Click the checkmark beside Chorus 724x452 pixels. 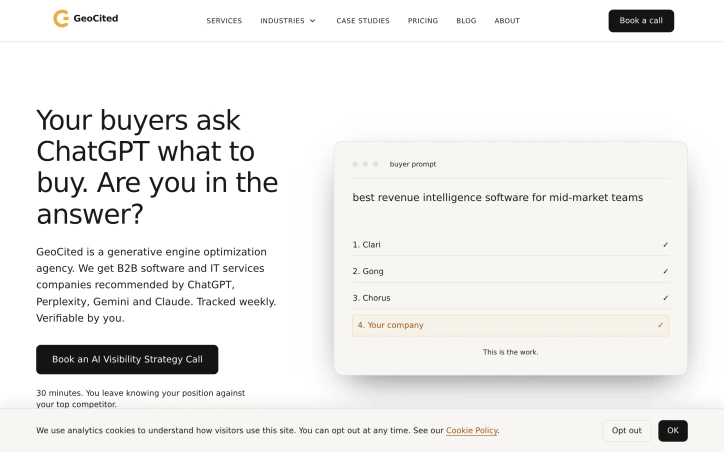pos(665,298)
